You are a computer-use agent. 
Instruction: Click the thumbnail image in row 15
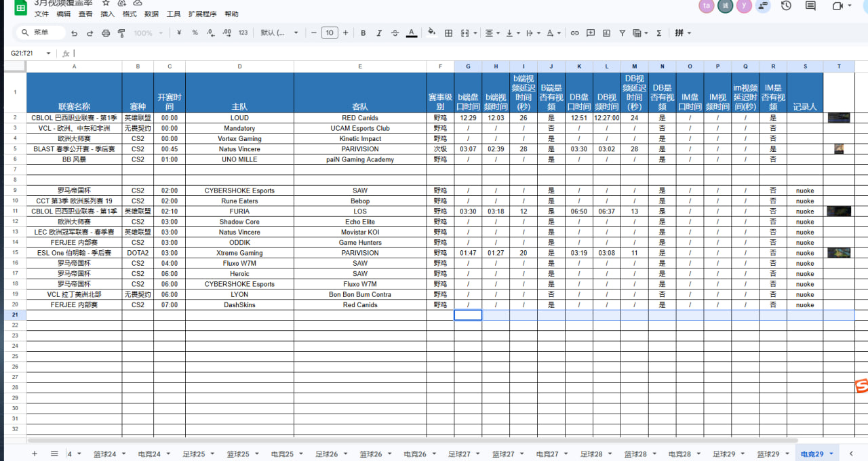point(839,253)
